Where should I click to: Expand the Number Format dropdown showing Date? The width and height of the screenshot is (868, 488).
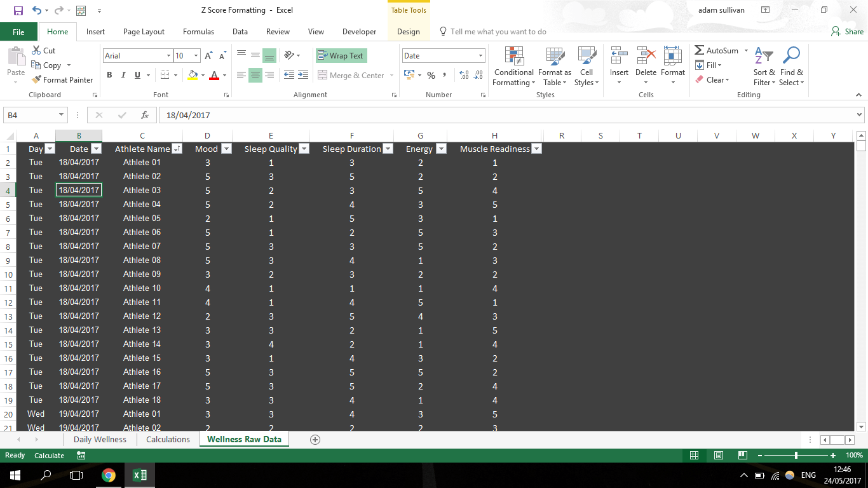480,56
